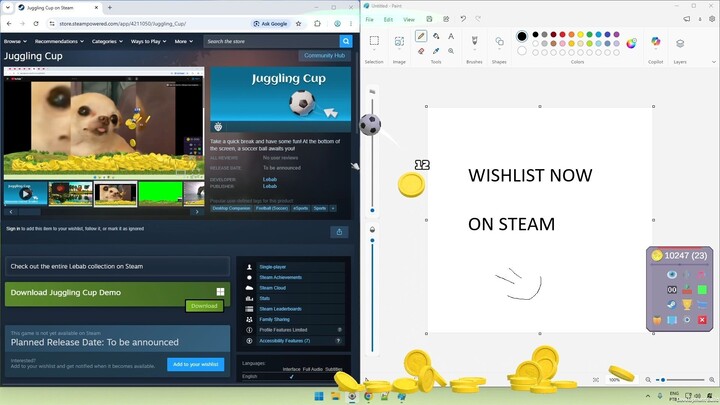Click the next arrow of screenshot strip
The height and width of the screenshot is (405, 720).
click(x=197, y=212)
